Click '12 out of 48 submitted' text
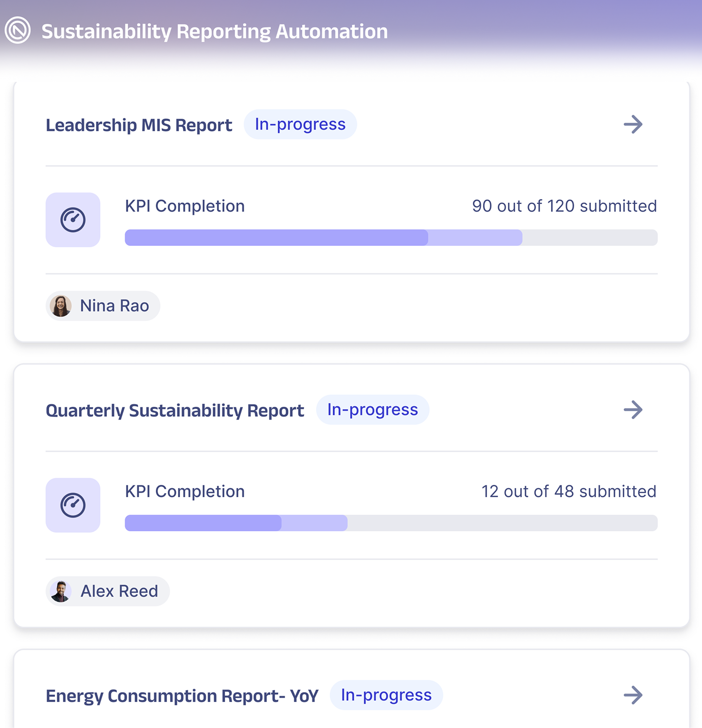The image size is (702, 728). pyautogui.click(x=569, y=491)
